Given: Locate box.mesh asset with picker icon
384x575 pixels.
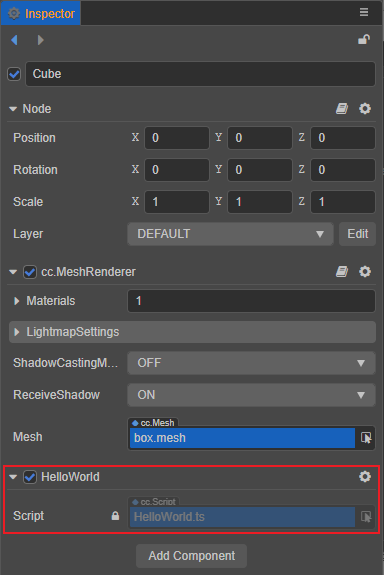Looking at the screenshot, I should click(366, 437).
